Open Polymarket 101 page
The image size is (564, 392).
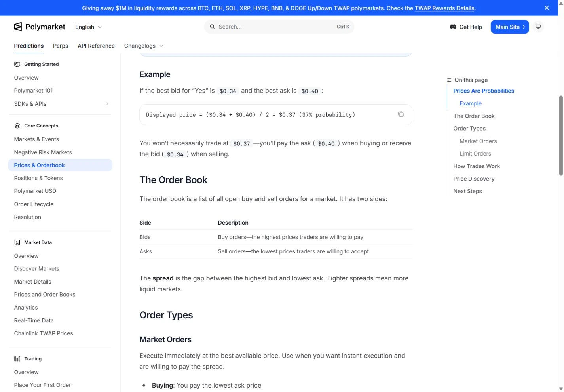point(33,91)
